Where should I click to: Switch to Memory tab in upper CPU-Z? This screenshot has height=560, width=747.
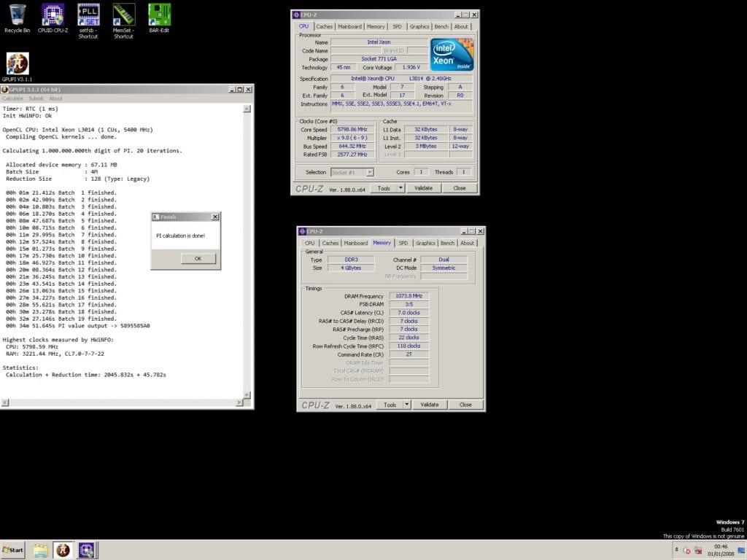pos(376,27)
